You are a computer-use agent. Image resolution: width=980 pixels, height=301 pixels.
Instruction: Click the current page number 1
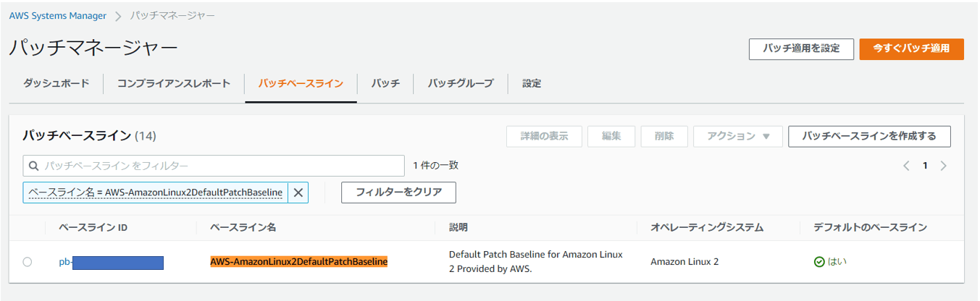(925, 166)
